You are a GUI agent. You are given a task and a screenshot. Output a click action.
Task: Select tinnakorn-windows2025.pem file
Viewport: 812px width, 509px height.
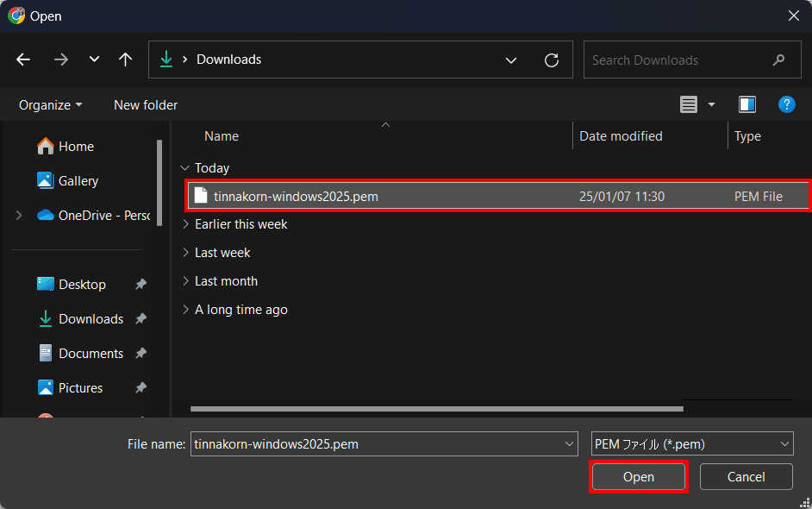[497, 196]
